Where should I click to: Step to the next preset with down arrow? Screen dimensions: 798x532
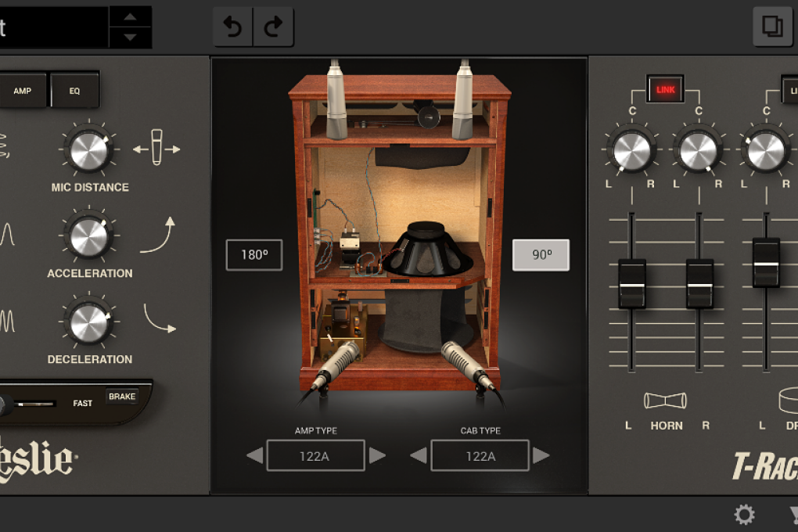click(x=131, y=38)
